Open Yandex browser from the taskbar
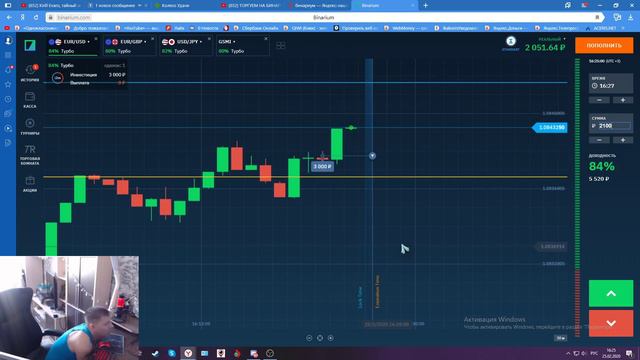Image resolution: width=640 pixels, height=360 pixels. click(x=188, y=353)
